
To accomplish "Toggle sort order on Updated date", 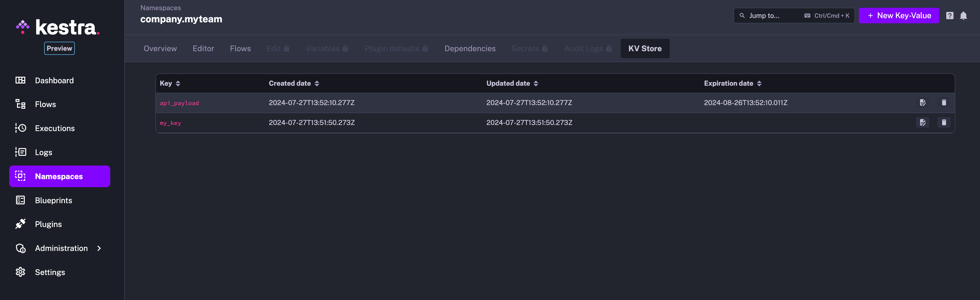I will (512, 83).
